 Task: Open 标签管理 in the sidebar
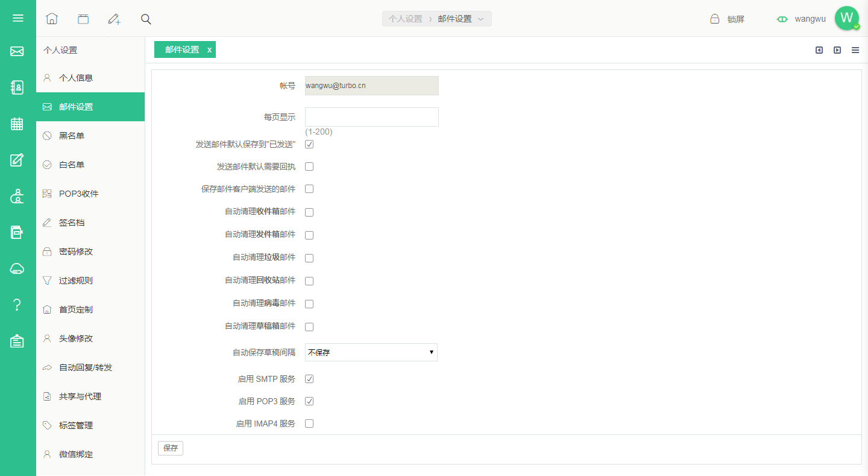click(x=90, y=425)
